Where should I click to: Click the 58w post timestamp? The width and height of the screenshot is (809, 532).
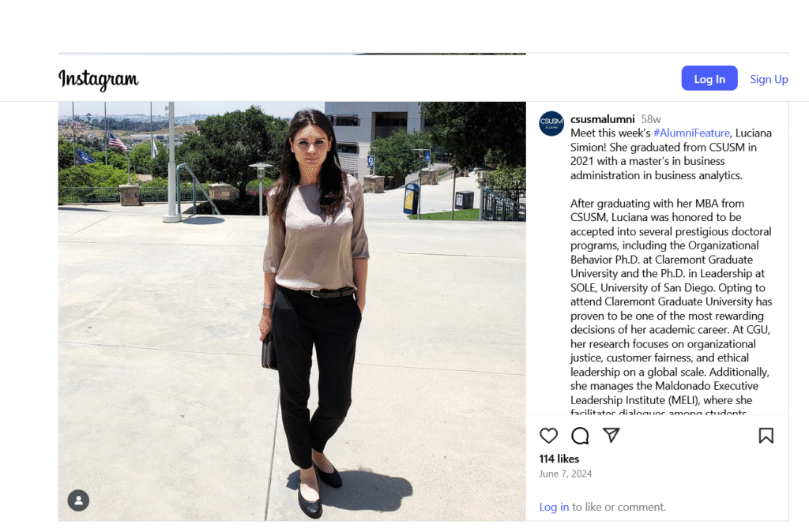(x=651, y=119)
